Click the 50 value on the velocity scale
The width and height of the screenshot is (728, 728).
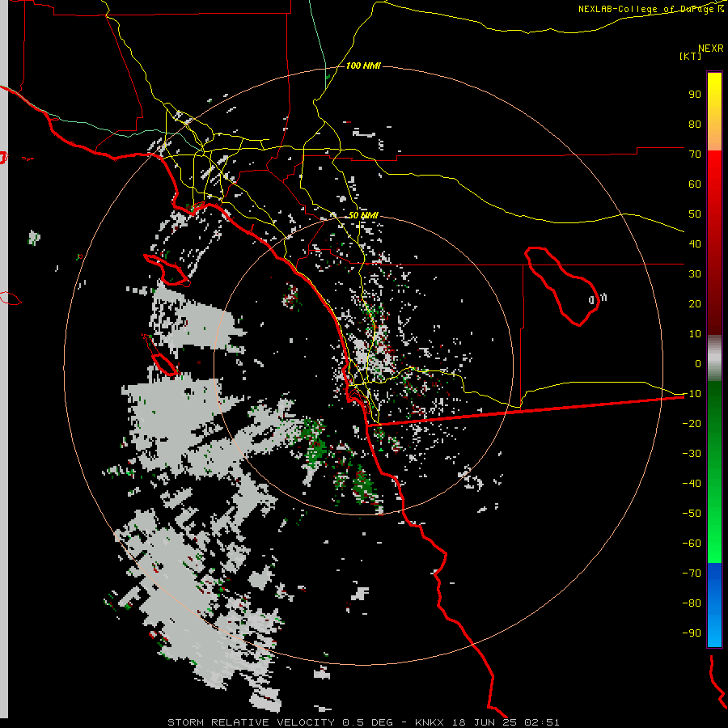(x=695, y=214)
